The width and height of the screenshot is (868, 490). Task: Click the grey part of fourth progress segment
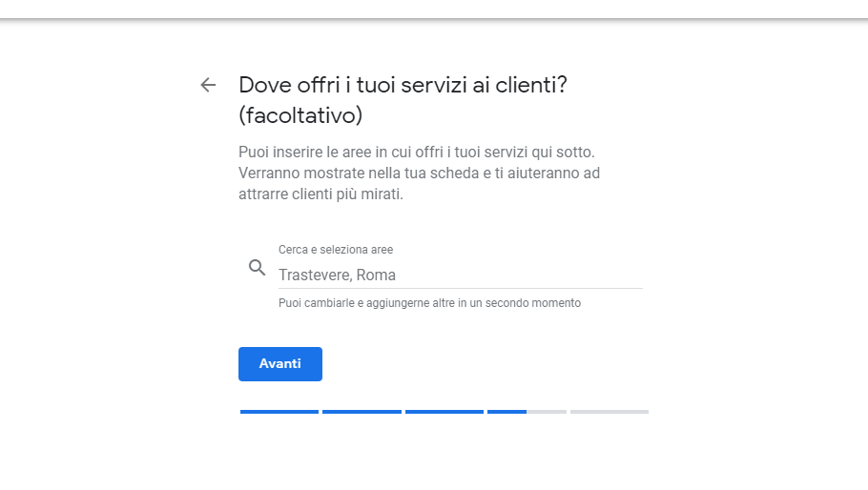[x=547, y=412]
